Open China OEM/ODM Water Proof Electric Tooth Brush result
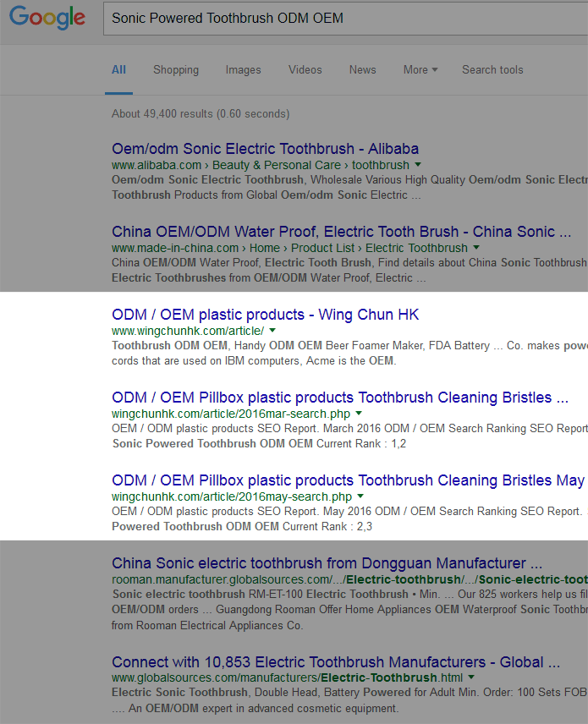The width and height of the screenshot is (588, 724). point(341,232)
